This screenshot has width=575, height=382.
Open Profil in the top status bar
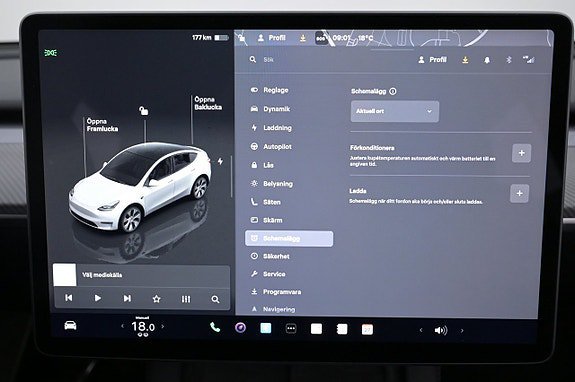coord(272,38)
